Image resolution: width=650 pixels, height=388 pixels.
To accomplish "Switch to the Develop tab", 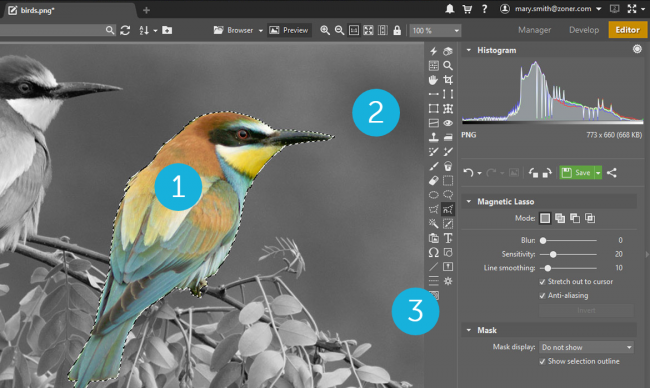I will point(584,30).
